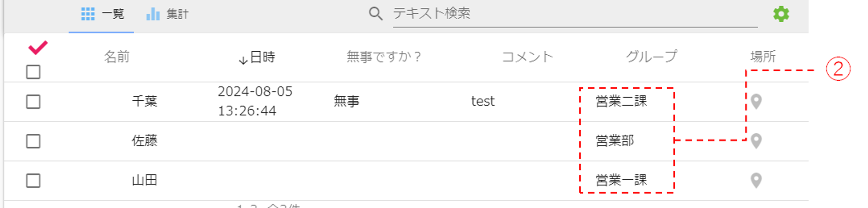Sort by the グループ column header
The height and width of the screenshot is (208, 868).
[651, 56]
